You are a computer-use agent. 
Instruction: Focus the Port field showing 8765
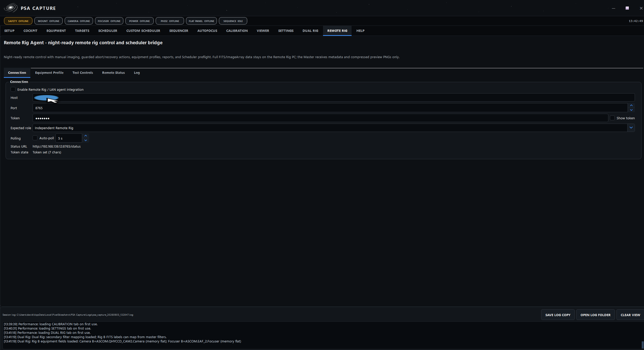click(330, 108)
